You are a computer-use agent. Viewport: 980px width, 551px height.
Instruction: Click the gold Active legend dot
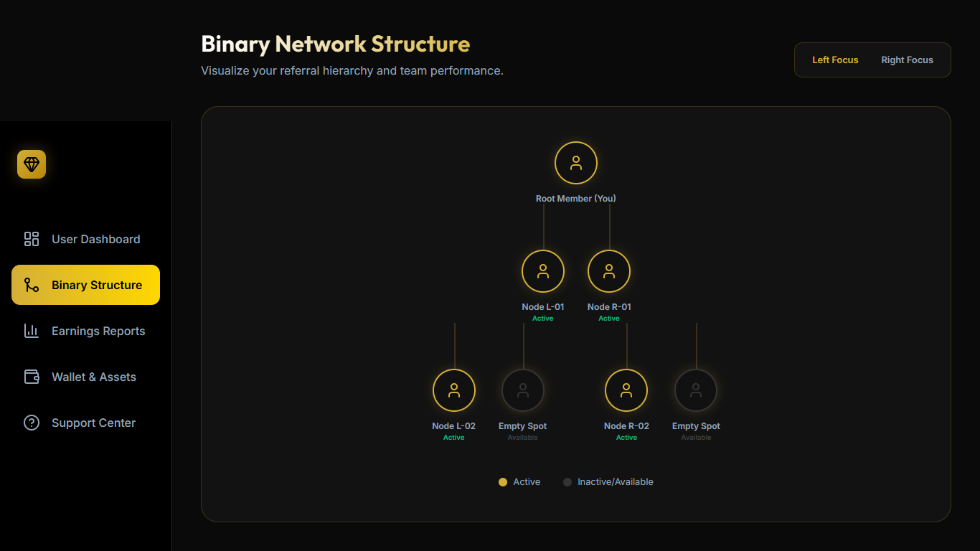coord(503,482)
